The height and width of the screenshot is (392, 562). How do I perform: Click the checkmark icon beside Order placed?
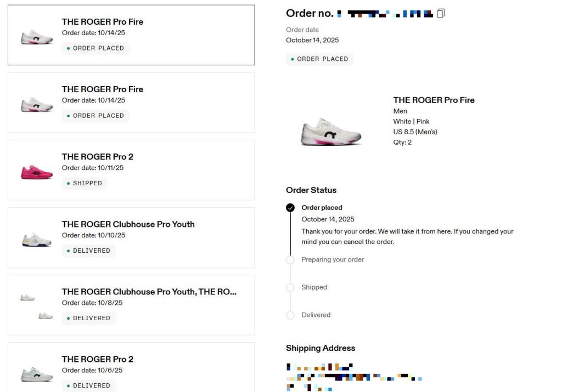click(290, 208)
